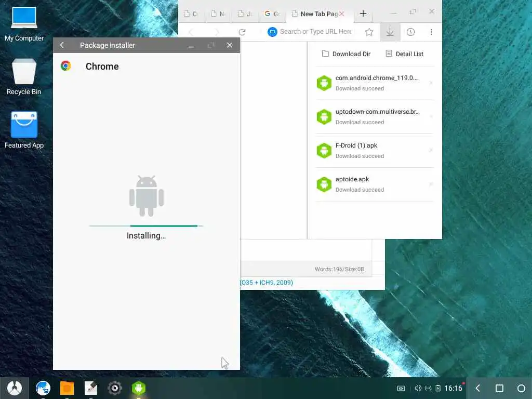Image resolution: width=532 pixels, height=399 pixels.
Task: Click the Android back navigation button
Action: [x=478, y=388]
